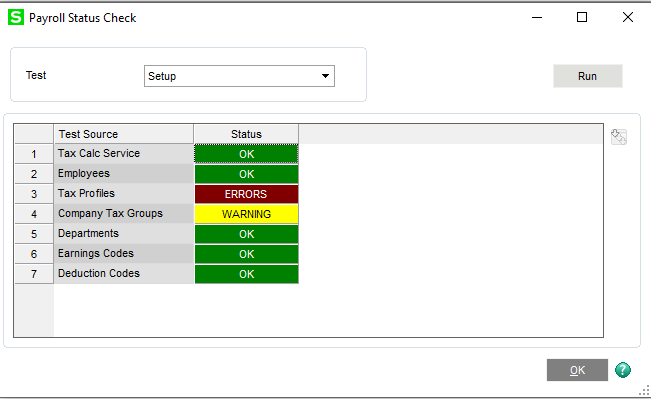Open the Test dropdown arrow
The image size is (651, 399).
pos(326,76)
